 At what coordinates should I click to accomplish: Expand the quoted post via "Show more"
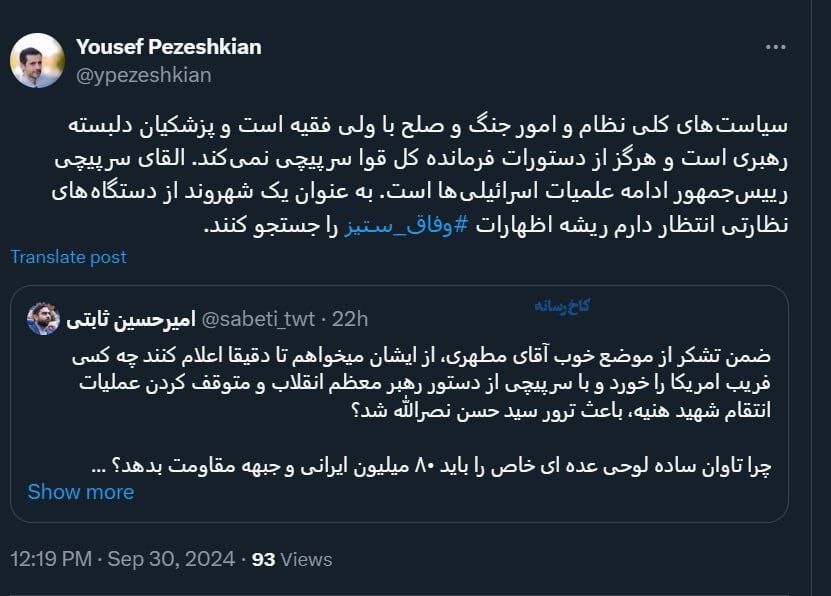pos(82,492)
